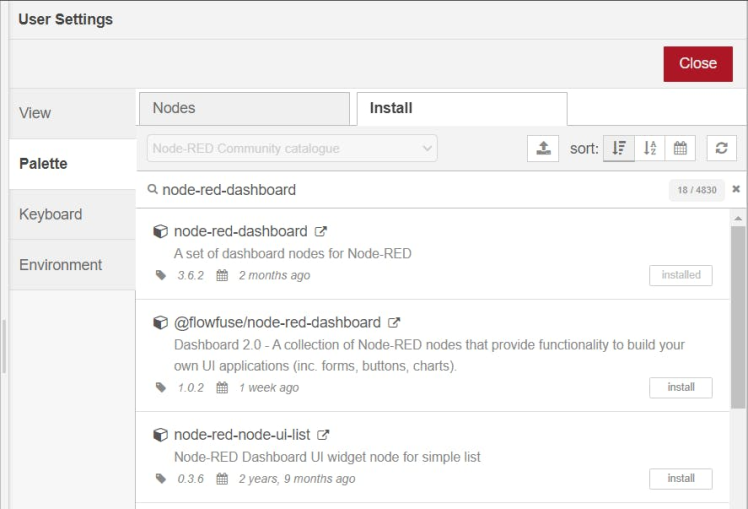
Task: Clear the search filter with the x
Action: (x=736, y=189)
